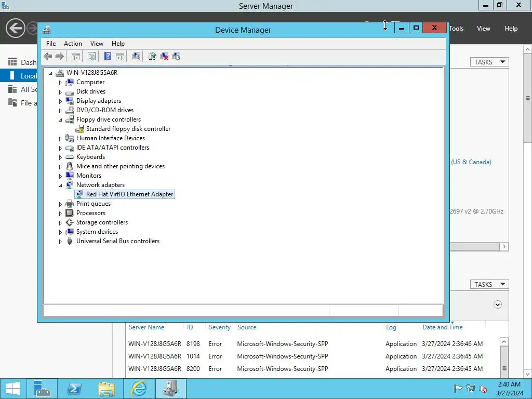532x399 pixels.
Task: Select the Keyboards tree item
Action: [x=90, y=157]
